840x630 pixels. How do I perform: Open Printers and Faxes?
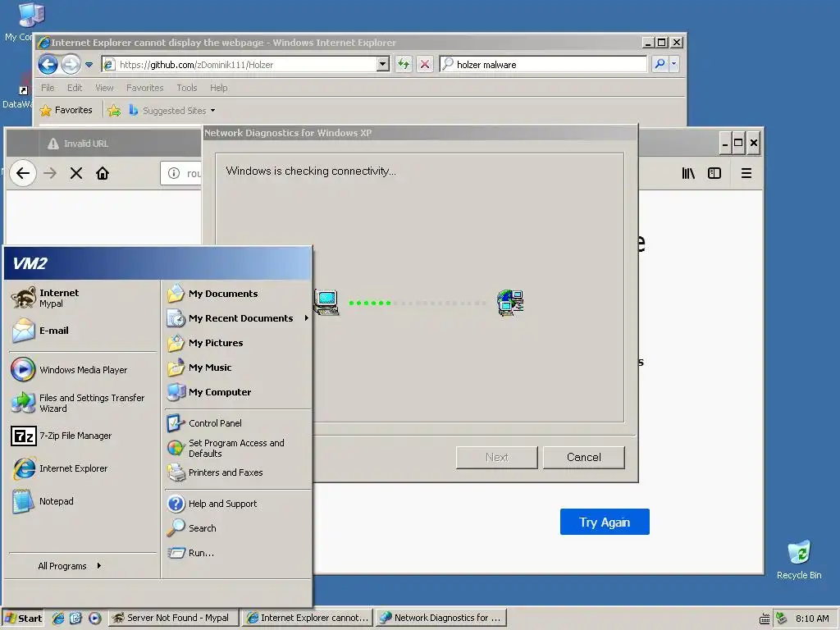tap(237, 472)
